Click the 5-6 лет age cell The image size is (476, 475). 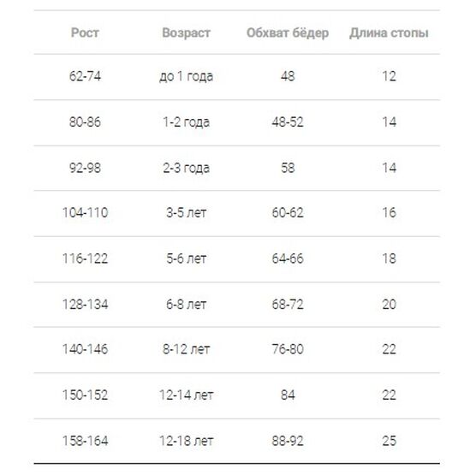tap(186, 258)
